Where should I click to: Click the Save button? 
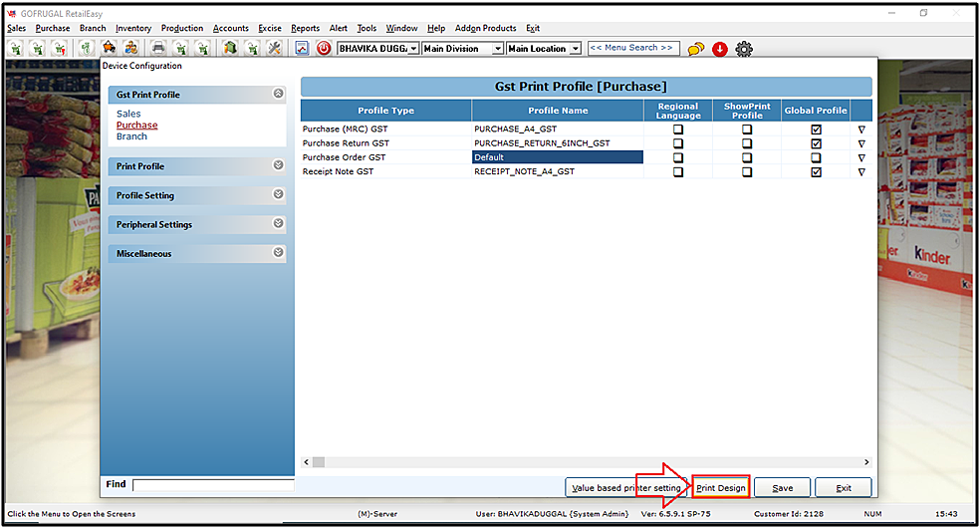[783, 487]
